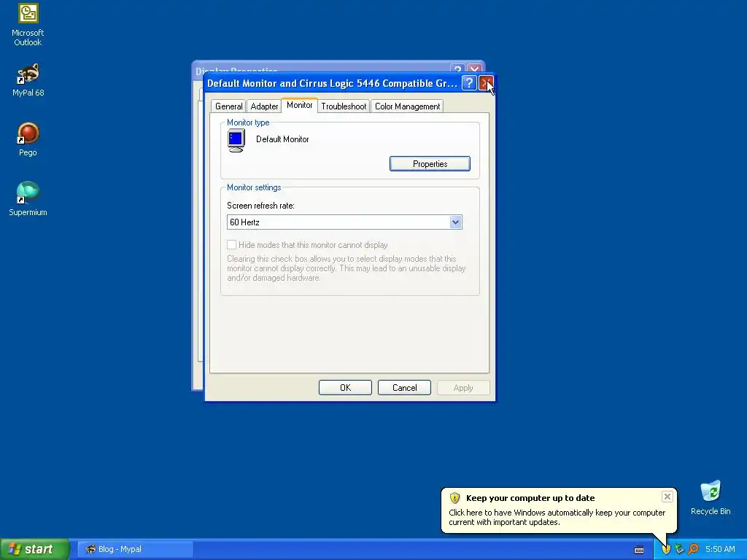Open the Microsoft Outlook desktop icon

[28, 25]
